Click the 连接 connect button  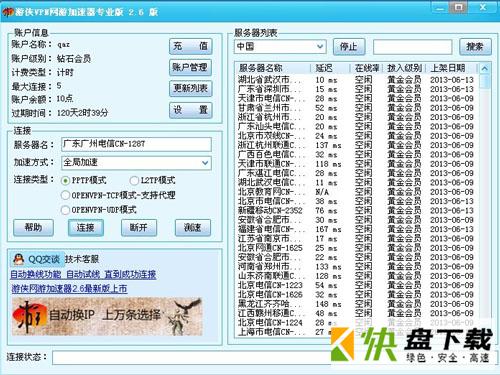(86, 228)
